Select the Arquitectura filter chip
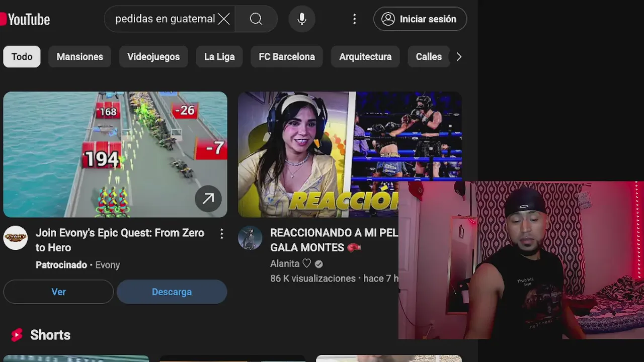Screen dimensions: 644x362 coord(365,57)
